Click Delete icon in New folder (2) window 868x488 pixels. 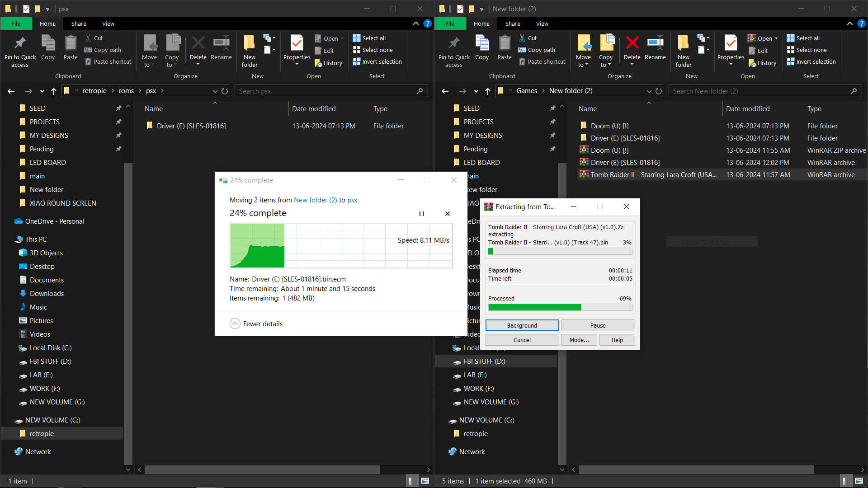coord(632,43)
